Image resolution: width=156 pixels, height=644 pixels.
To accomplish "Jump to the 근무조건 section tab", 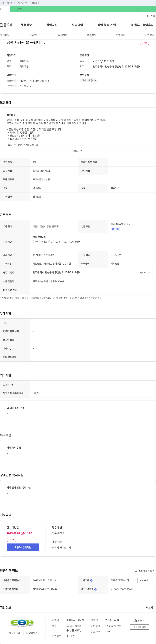I will click(33, 35).
